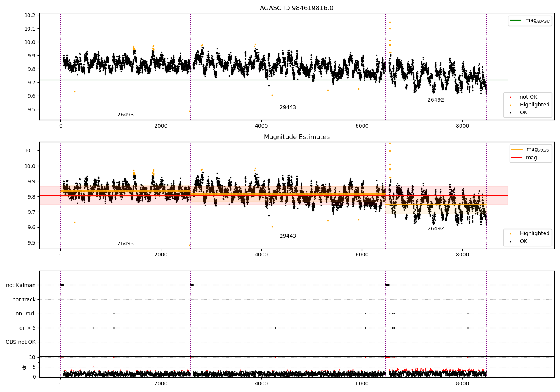Click x-axis tick '8000' under the dr plot
The height and width of the screenshot is (392, 560).
(462, 383)
